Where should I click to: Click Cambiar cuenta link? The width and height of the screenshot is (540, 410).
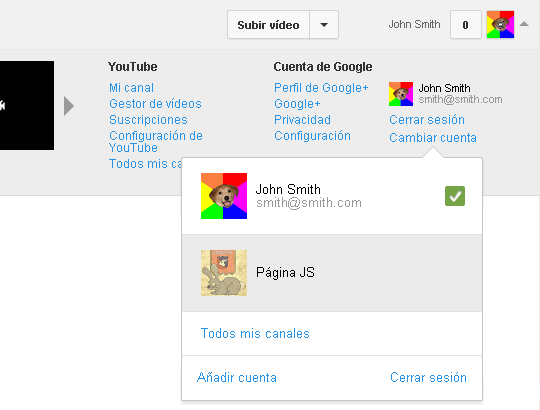(433, 138)
